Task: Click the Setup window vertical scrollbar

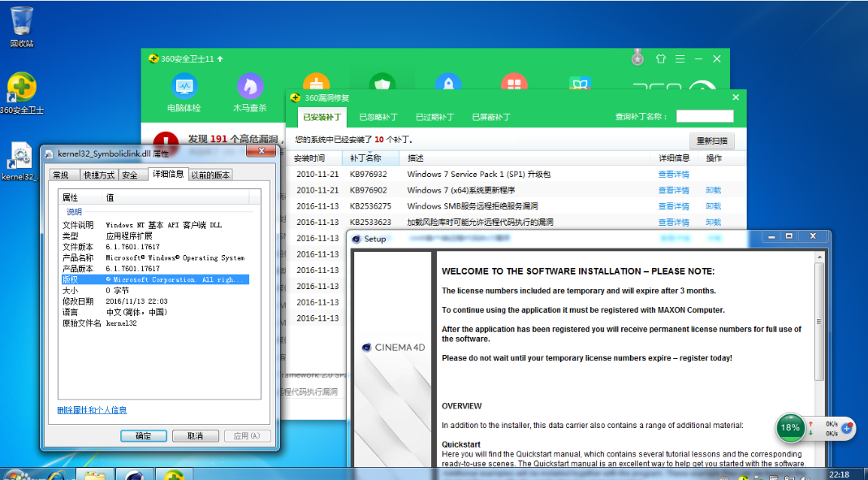Action: [819, 325]
